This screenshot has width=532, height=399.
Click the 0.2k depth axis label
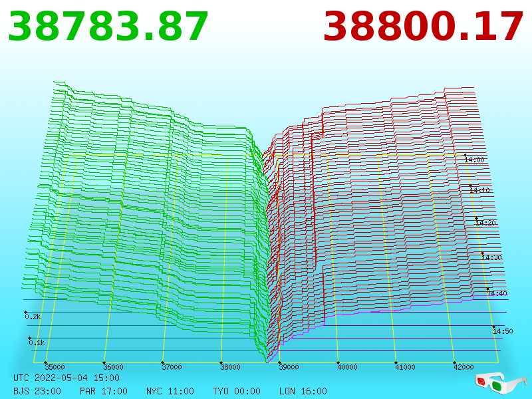pyautogui.click(x=33, y=317)
